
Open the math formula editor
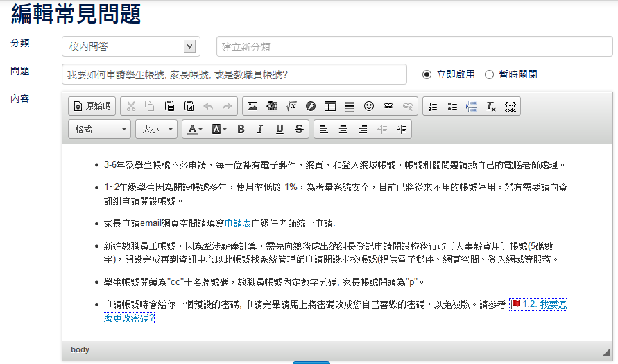[x=291, y=106]
